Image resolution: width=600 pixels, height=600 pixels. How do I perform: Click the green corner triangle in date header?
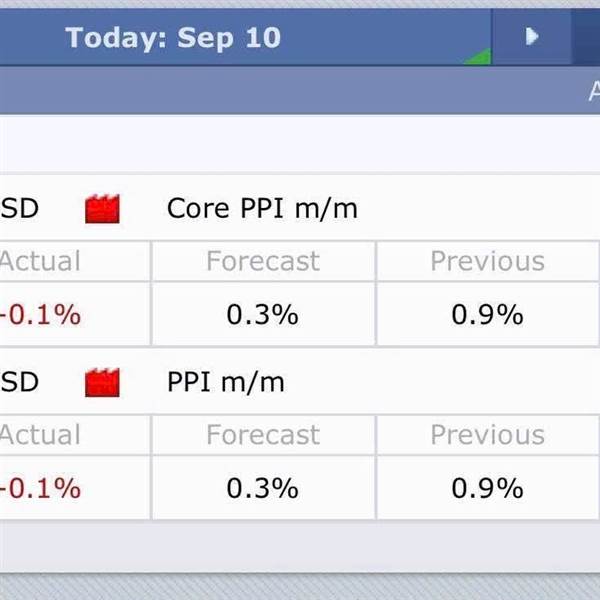coord(478,57)
